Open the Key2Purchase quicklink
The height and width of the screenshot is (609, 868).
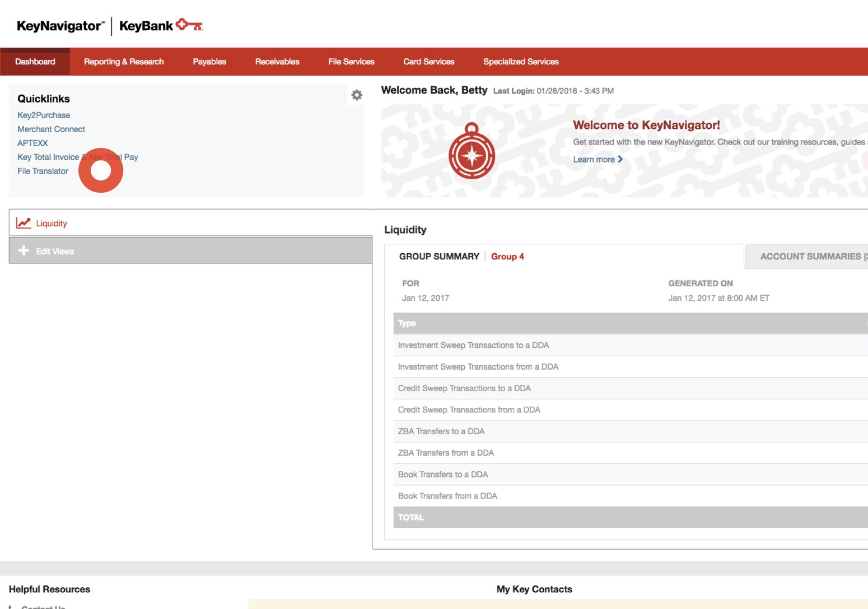tap(43, 115)
